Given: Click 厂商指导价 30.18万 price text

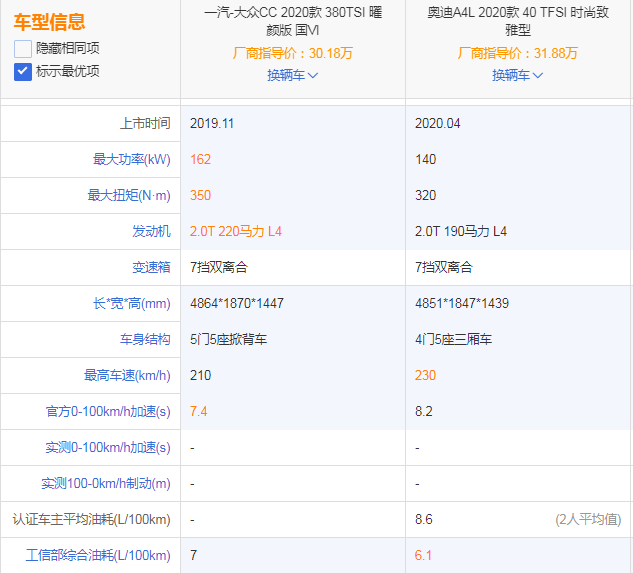Looking at the screenshot, I should 292,53.
